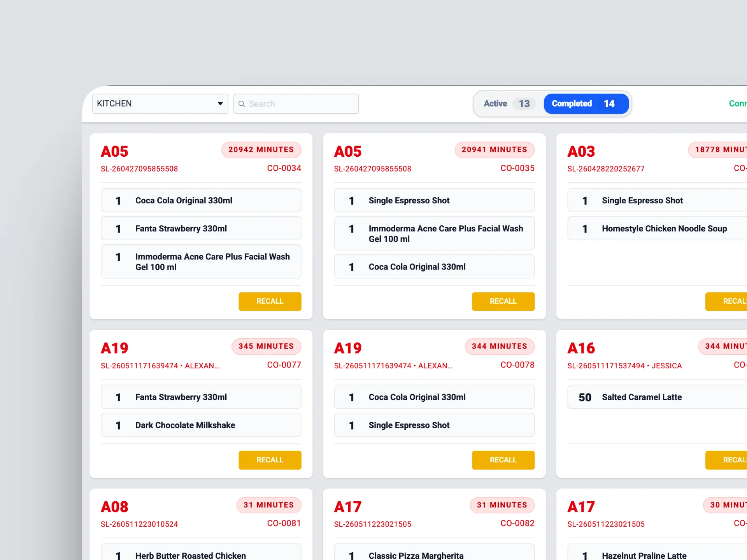
Task: Select order number CO-0035
Action: tap(517, 168)
